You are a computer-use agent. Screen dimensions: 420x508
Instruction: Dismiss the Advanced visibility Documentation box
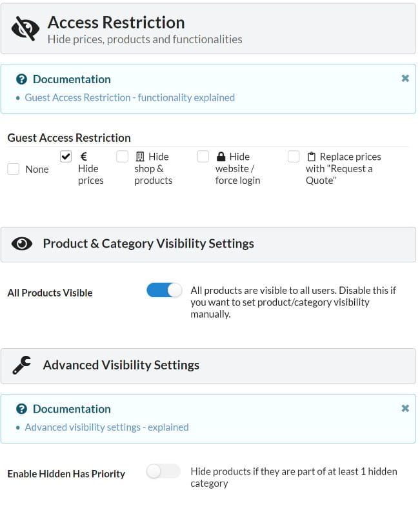pyautogui.click(x=405, y=408)
